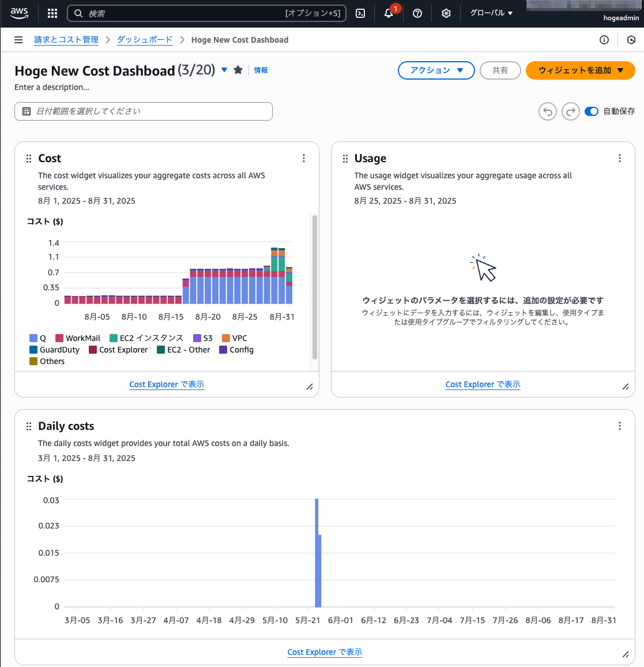Click the EC2 - Other legend swatch
Screen dimensions: 644x667
161,350
